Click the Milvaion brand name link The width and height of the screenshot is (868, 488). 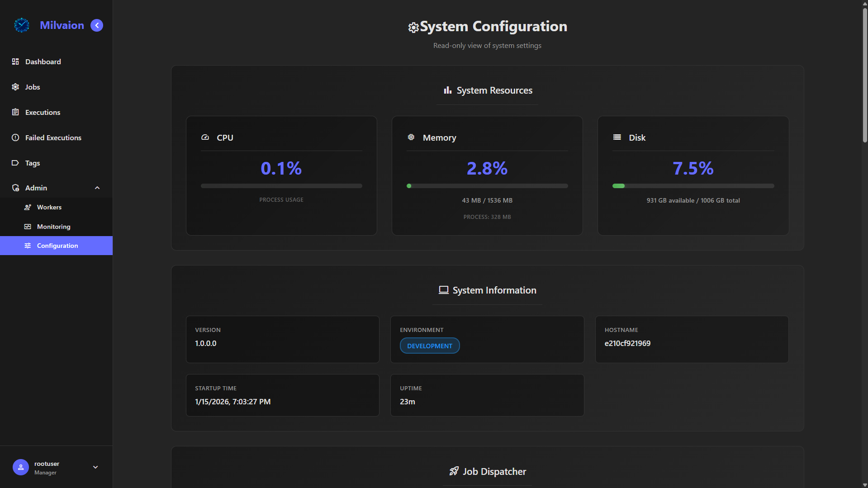point(62,25)
